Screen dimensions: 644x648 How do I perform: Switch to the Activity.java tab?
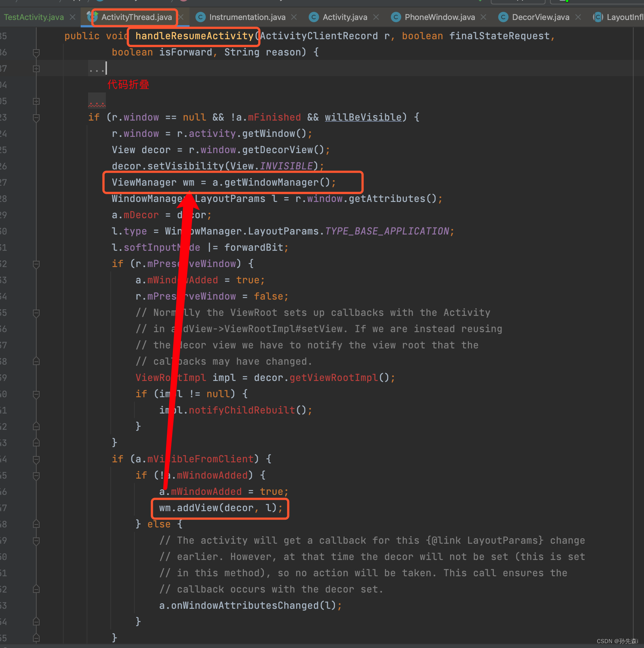pyautogui.click(x=345, y=17)
